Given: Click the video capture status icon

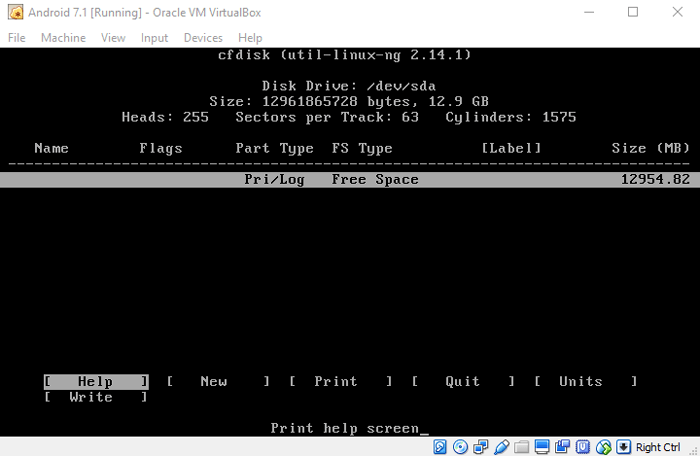Looking at the screenshot, I should point(562,447).
